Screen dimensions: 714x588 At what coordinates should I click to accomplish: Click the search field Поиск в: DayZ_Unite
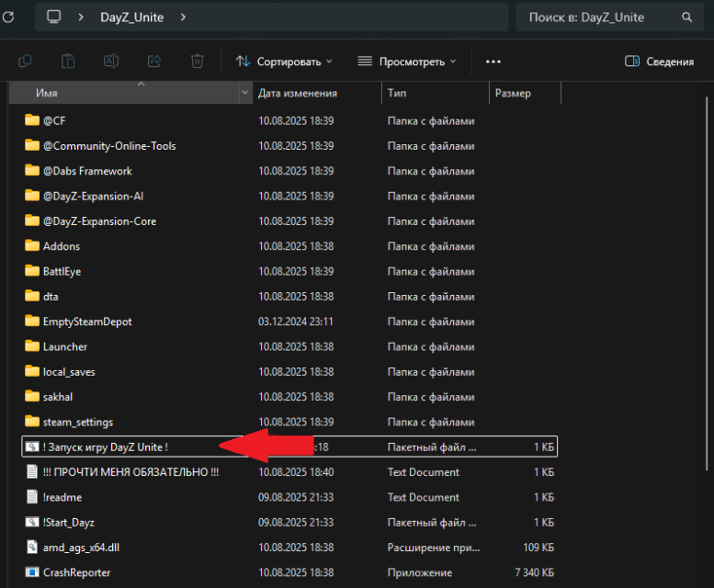pos(609,17)
